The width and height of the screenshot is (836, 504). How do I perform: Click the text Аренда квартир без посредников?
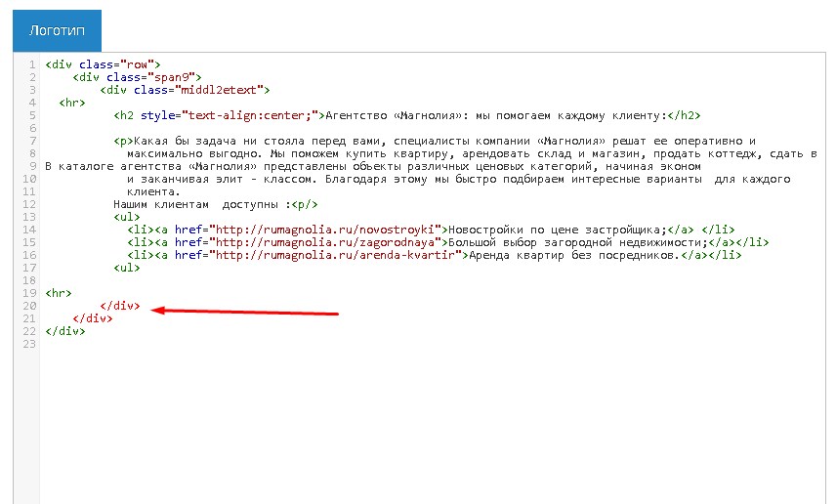(574, 256)
